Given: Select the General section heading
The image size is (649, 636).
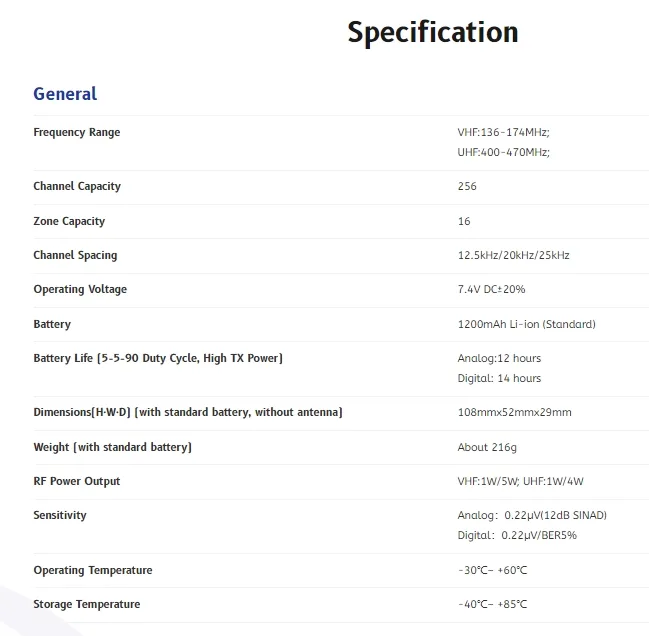Looking at the screenshot, I should coord(65,94).
